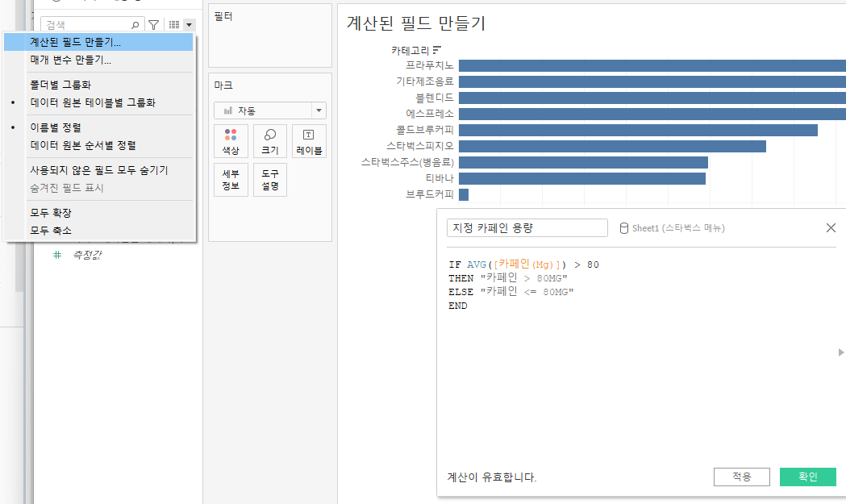The width and height of the screenshot is (846, 504).
Task: Click the IF AVG formula line in editor
Action: point(523,264)
